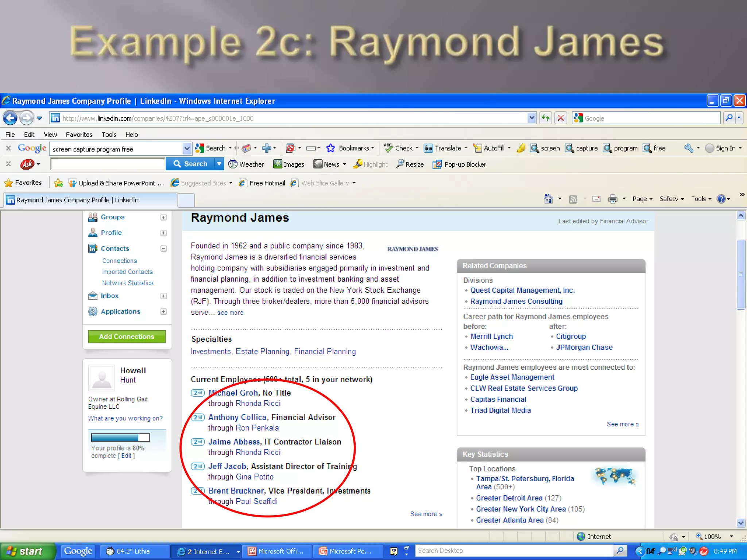
Task: Open the View menu
Action: pyautogui.click(x=50, y=135)
